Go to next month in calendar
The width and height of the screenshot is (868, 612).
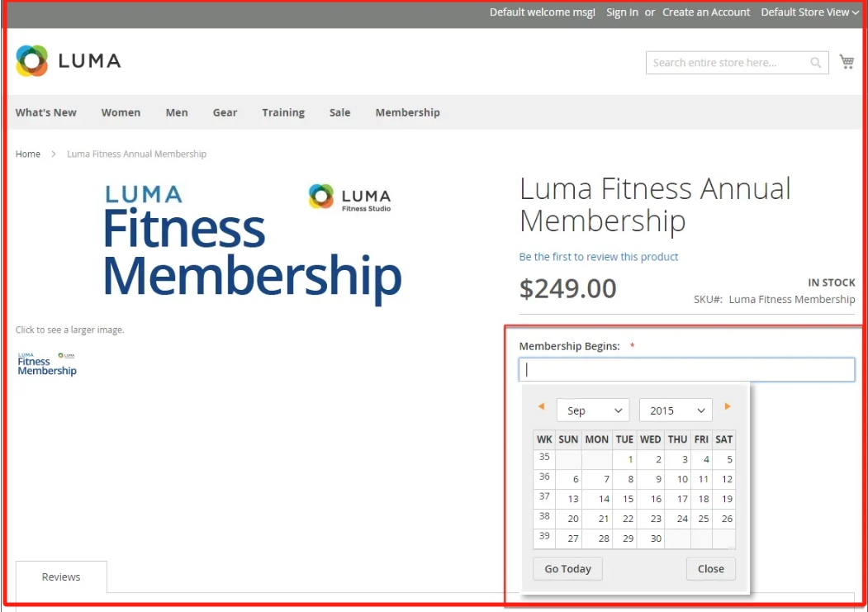pyautogui.click(x=728, y=406)
